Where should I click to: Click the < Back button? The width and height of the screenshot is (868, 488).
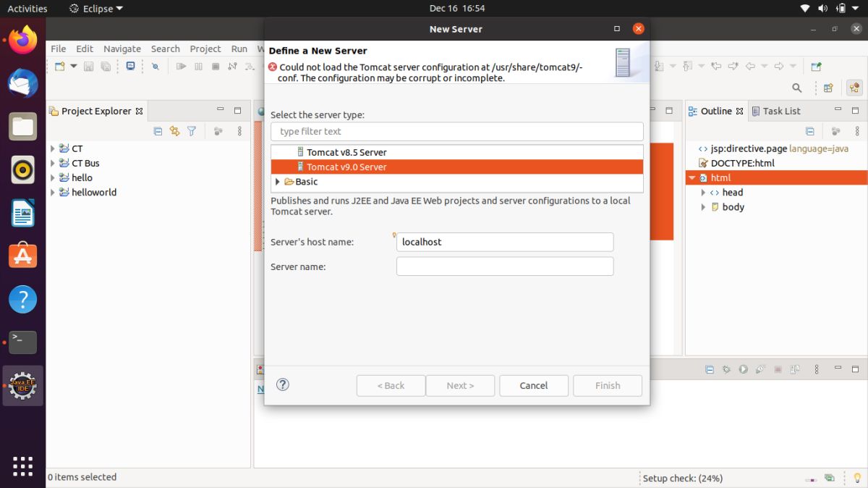pos(391,385)
